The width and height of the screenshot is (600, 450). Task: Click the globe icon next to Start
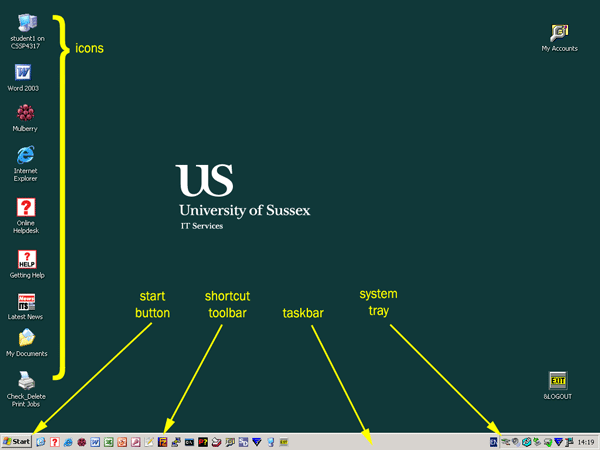[x=41, y=442]
